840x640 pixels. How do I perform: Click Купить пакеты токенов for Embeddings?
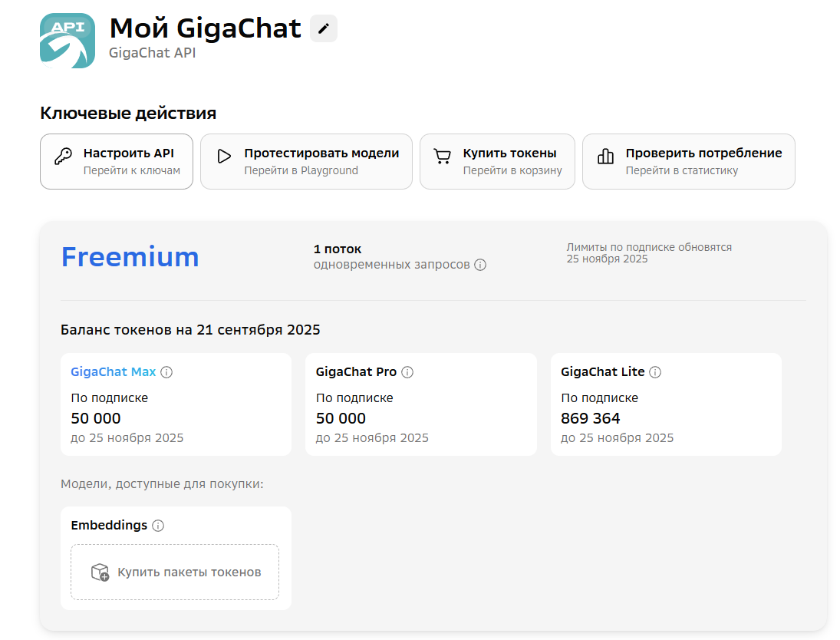click(x=174, y=572)
